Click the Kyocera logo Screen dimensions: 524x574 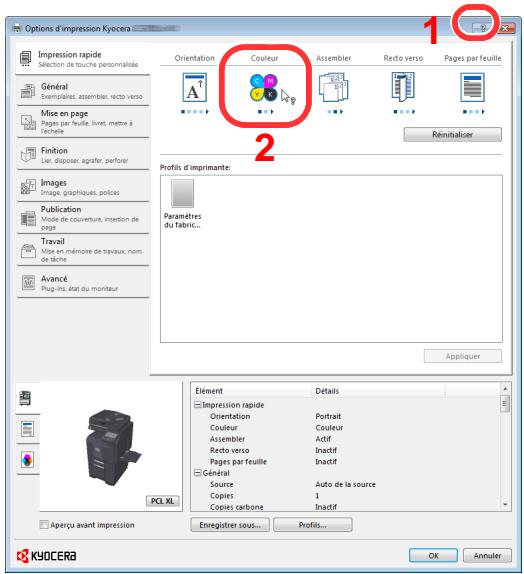(x=47, y=556)
